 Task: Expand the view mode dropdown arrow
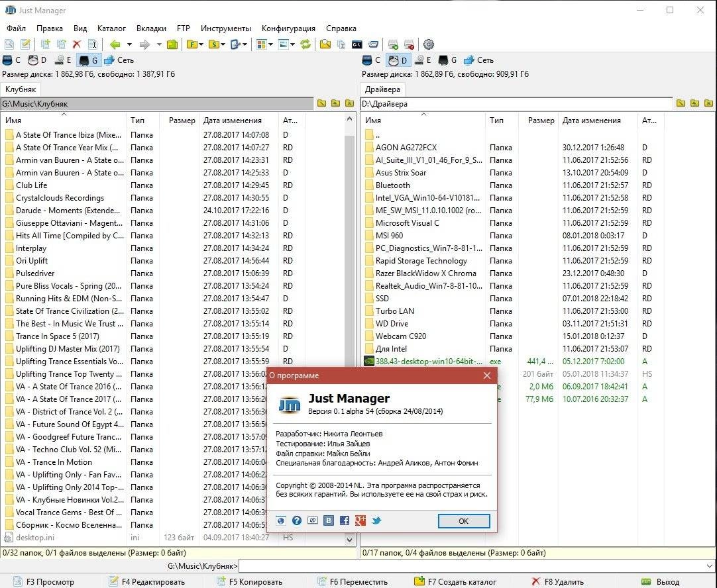(271, 44)
